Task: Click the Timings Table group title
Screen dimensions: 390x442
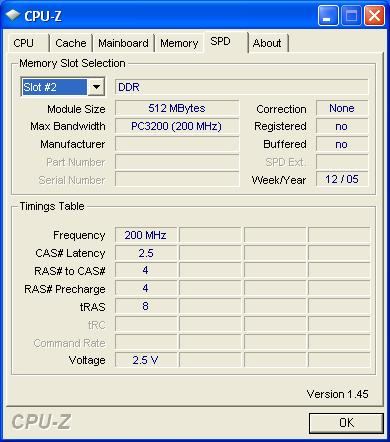Action: [x=52, y=206]
